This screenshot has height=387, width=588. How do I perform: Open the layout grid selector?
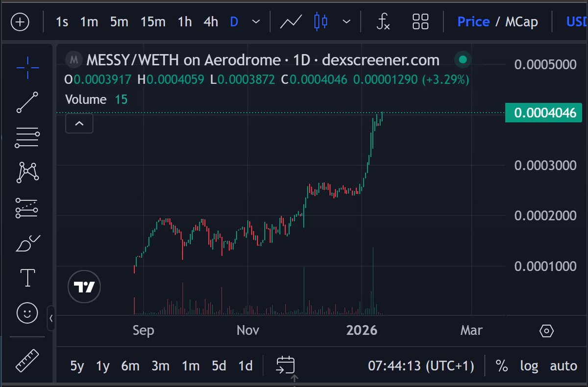421,22
